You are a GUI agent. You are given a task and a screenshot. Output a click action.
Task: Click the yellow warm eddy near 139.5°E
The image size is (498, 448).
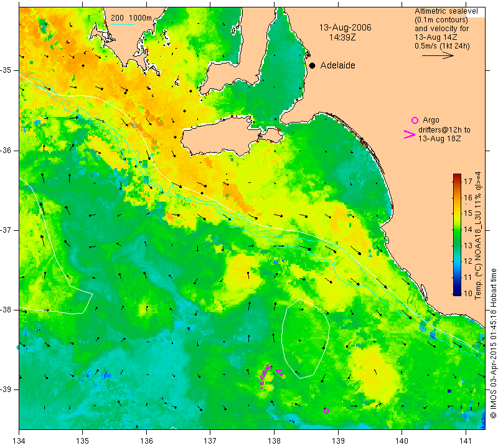pos(375,376)
